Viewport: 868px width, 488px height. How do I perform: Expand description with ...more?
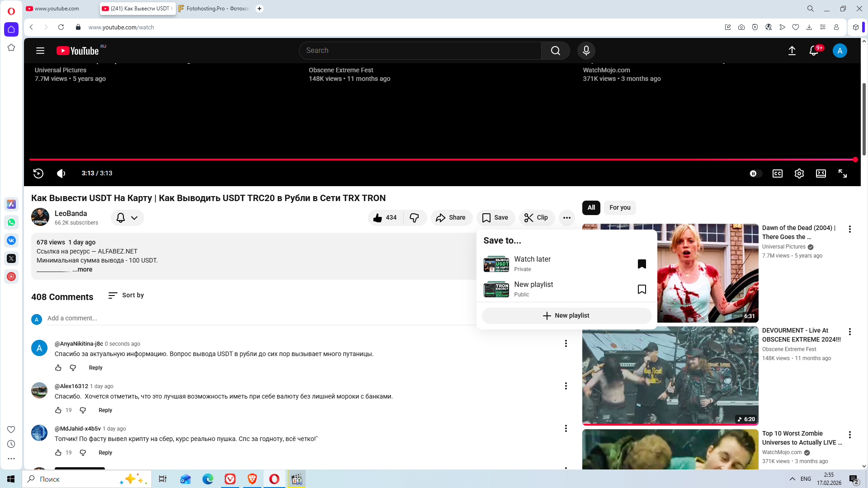click(82, 269)
